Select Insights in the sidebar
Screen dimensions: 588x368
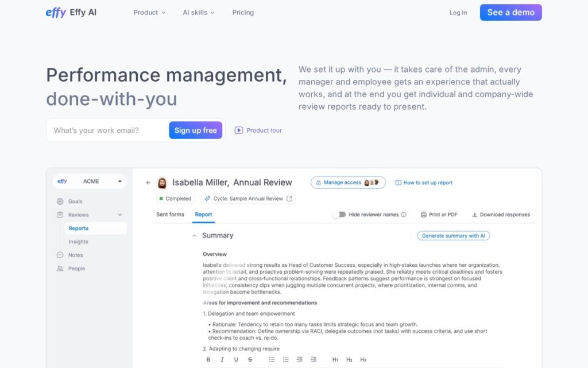point(78,242)
